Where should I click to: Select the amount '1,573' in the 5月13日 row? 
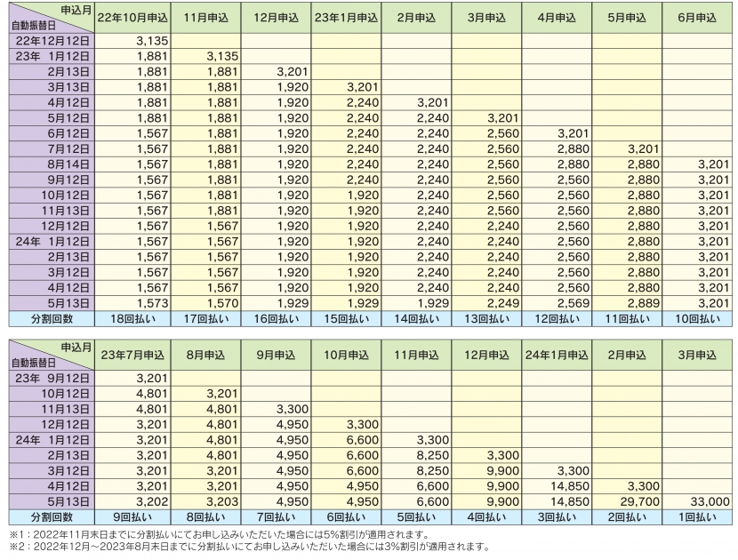tap(152, 303)
